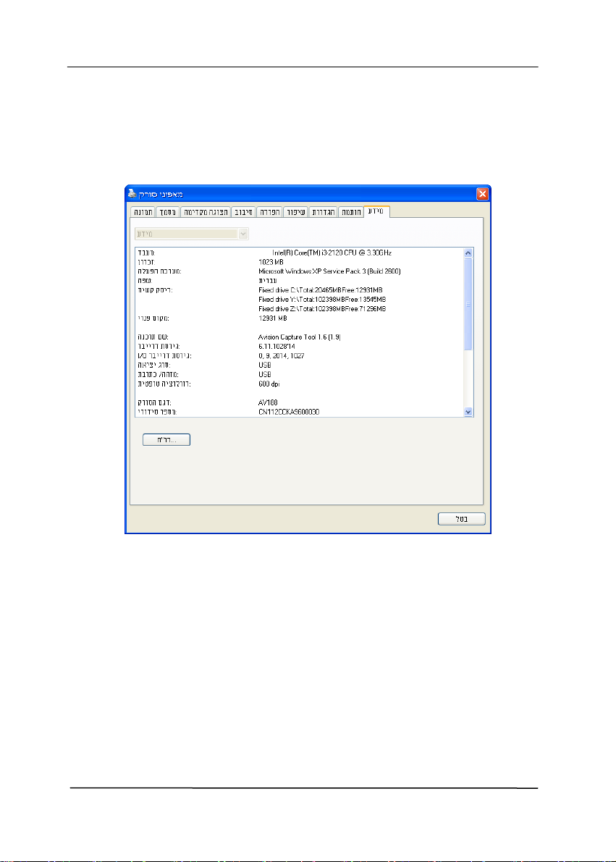Click the מעבד: label
This screenshot has width=616, height=862.
(x=146, y=253)
